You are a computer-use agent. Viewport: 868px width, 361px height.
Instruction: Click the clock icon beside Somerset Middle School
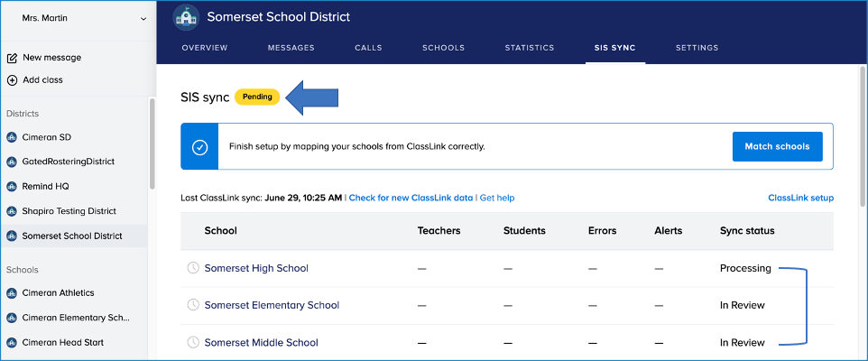(193, 343)
